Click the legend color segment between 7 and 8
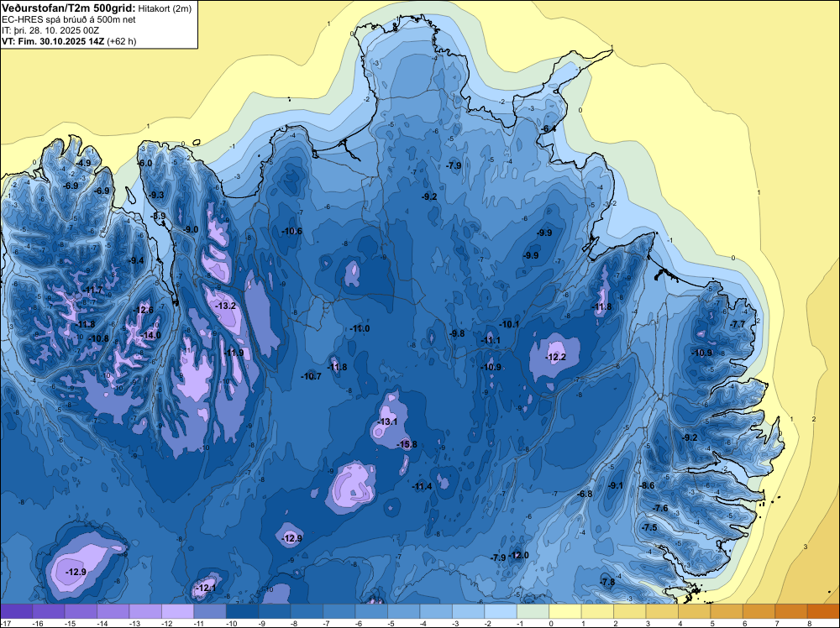This screenshot has height=628, width=840. 791,611
